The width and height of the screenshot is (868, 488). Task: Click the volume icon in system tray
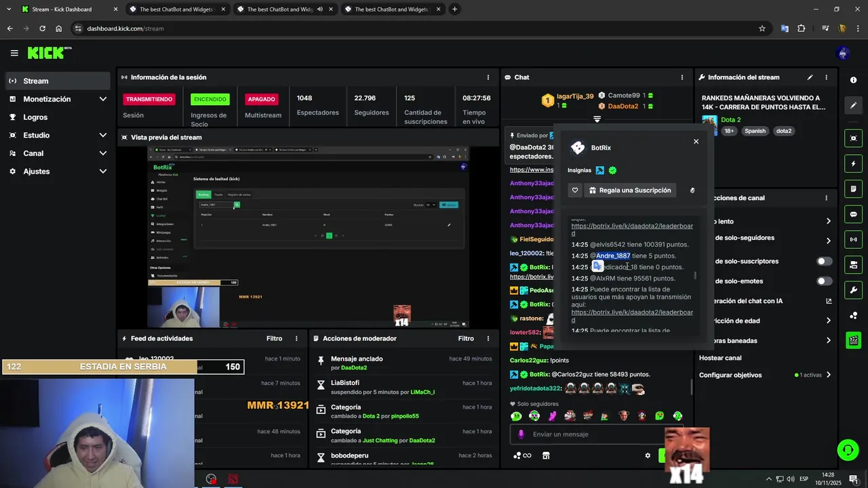coord(791,479)
